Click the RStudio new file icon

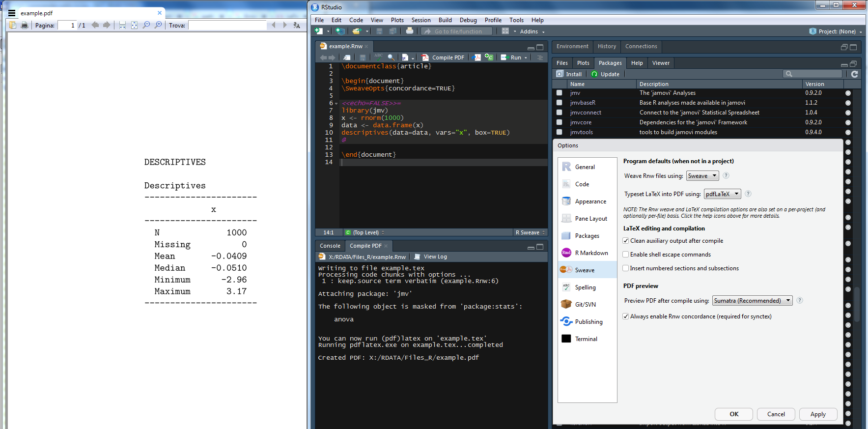(x=319, y=31)
